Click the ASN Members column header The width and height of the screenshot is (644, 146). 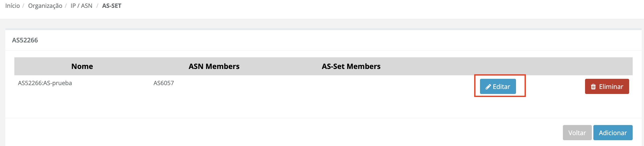pos(214,66)
